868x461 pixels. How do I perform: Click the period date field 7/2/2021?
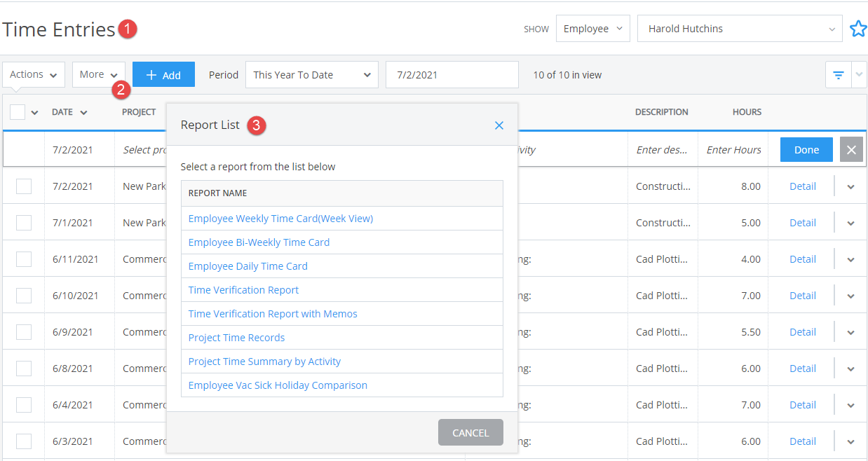452,75
